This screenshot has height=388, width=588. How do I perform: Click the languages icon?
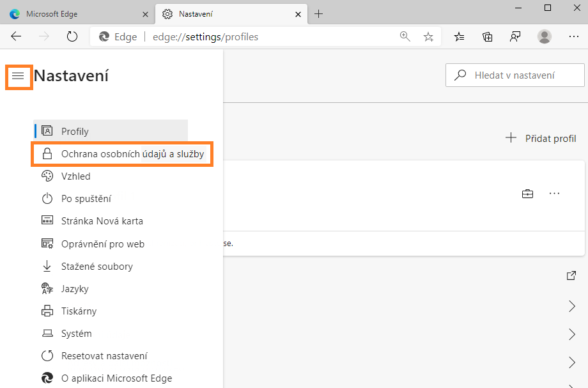tap(47, 288)
